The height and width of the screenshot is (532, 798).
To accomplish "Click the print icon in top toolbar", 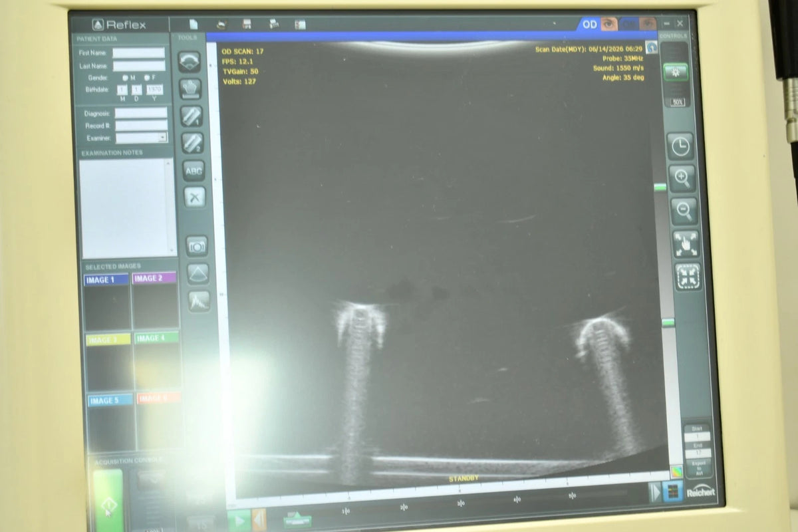I will (x=274, y=25).
